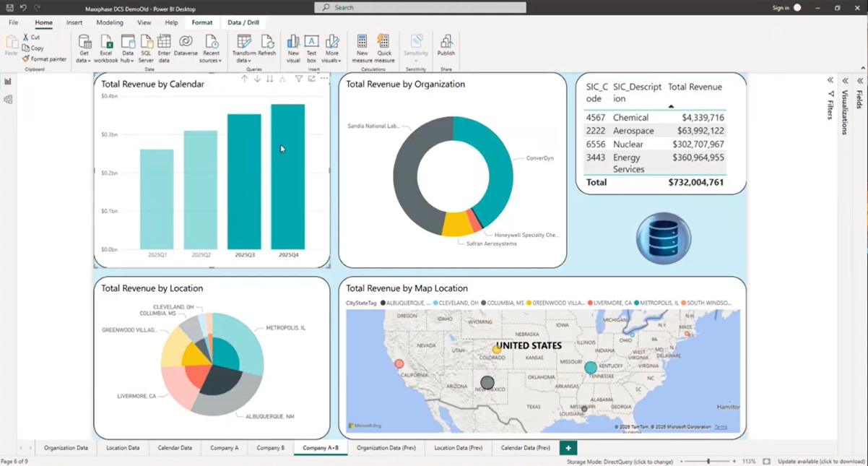The width and height of the screenshot is (868, 466).
Task: Click the zoom slider in the status bar
Action: pos(708,462)
